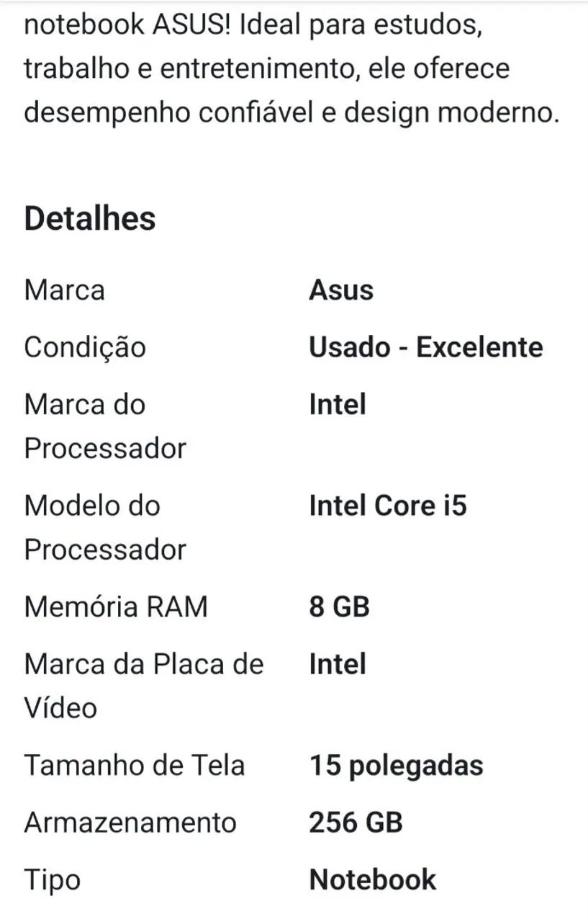
Task: Click the Notebook type value
Action: click(373, 880)
